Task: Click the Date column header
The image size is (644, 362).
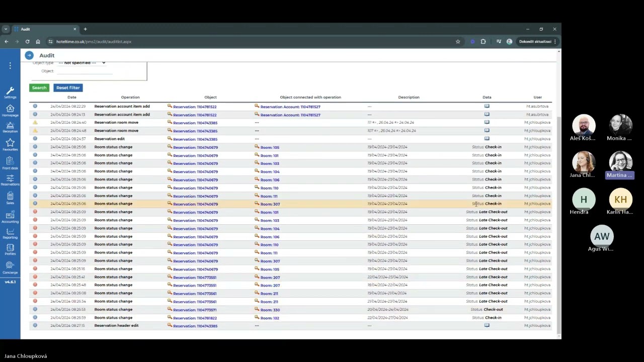Action: [72, 97]
